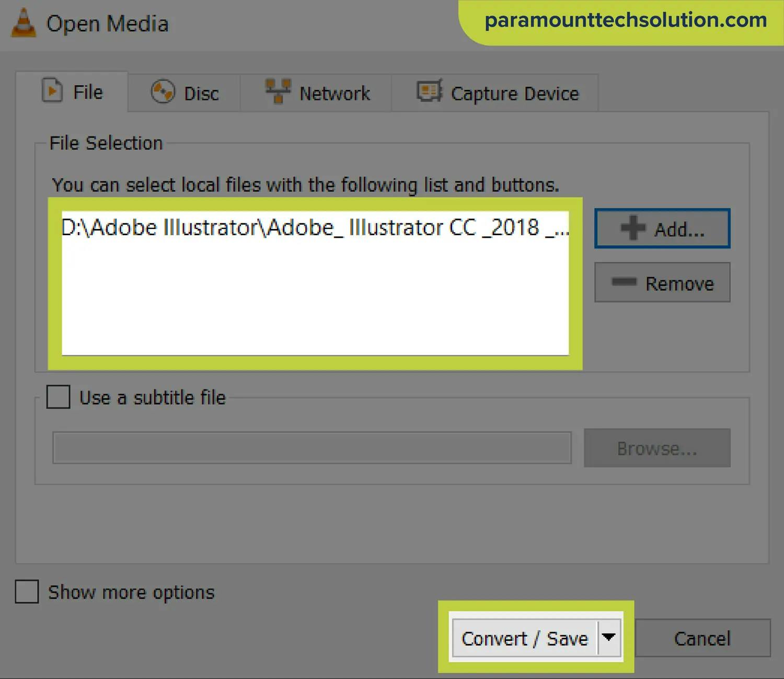784x679 pixels.
Task: Open the Network tab
Action: 317,93
